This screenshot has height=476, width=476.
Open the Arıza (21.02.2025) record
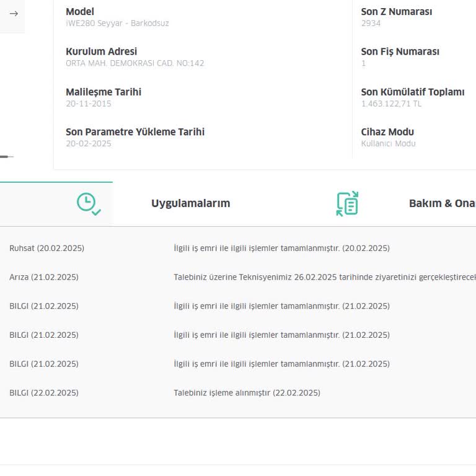[x=44, y=278]
